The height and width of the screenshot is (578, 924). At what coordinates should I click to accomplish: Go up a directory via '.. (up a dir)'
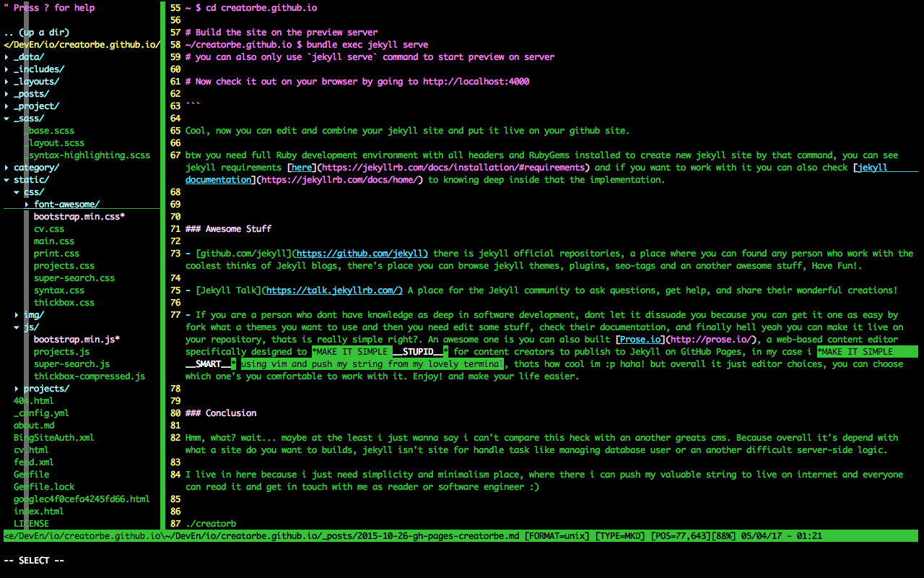[x=36, y=33]
